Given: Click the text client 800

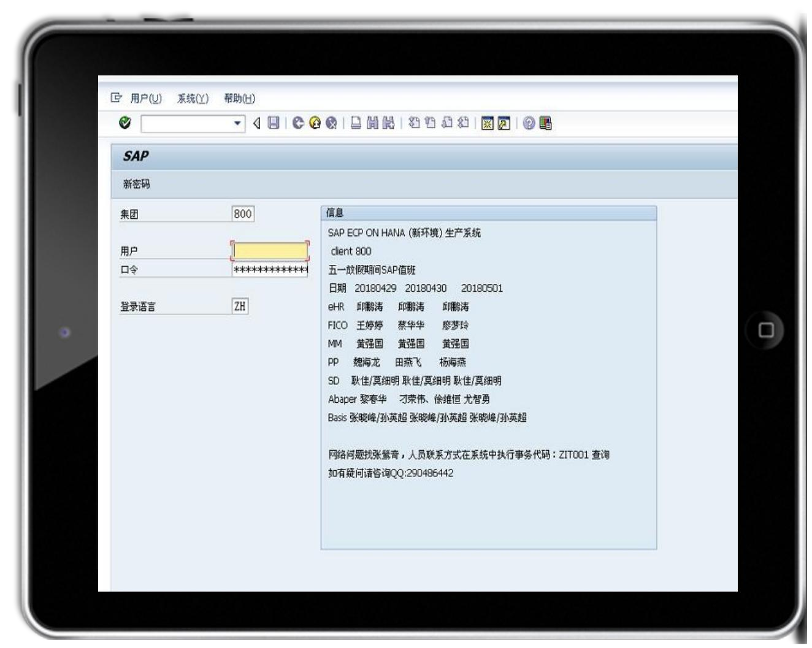Looking at the screenshot, I should click(x=351, y=251).
